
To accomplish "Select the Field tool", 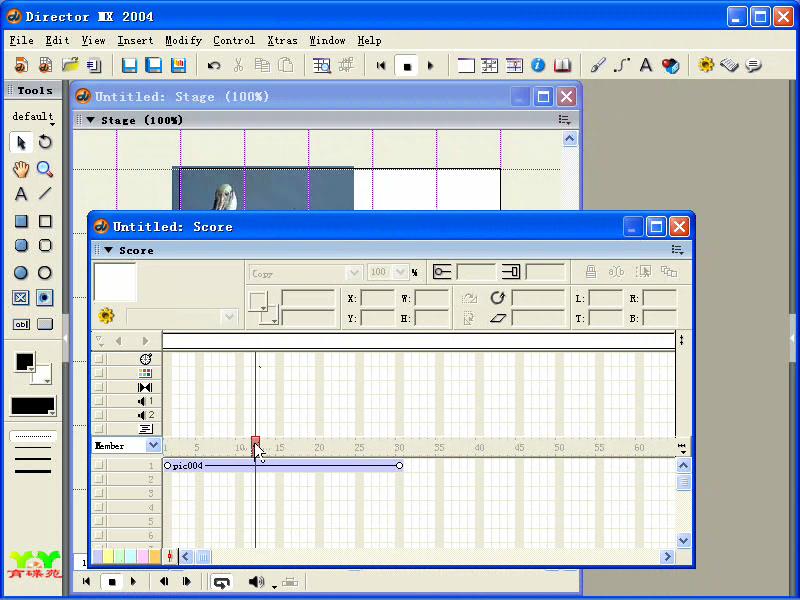I will 21,324.
